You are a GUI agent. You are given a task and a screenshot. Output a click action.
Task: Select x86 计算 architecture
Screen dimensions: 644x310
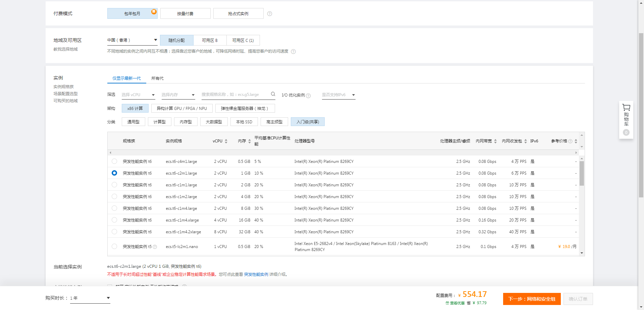(x=135, y=108)
